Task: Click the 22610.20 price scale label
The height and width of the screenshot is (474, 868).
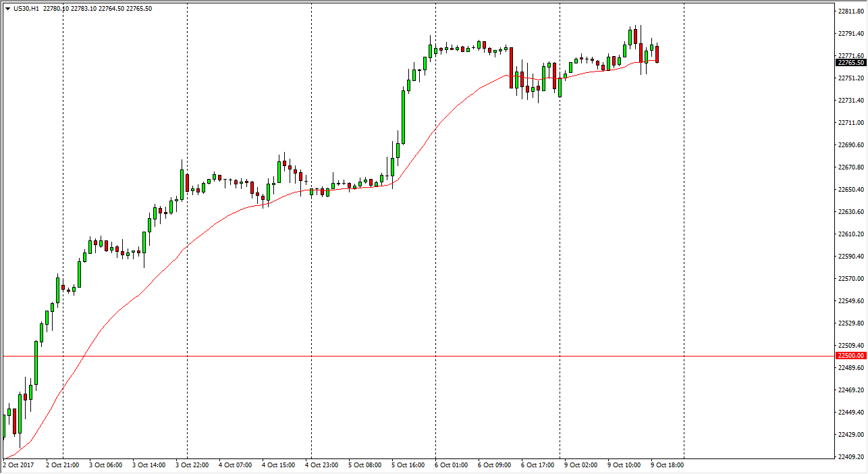Action: (850, 234)
